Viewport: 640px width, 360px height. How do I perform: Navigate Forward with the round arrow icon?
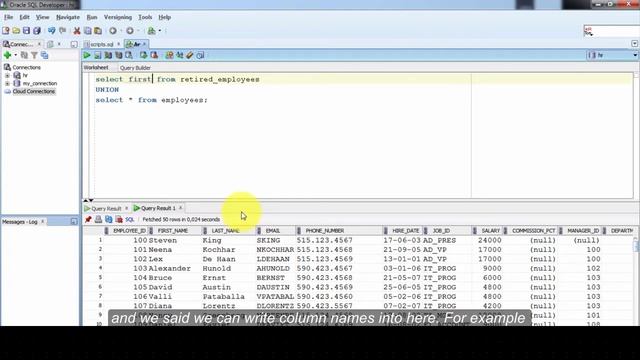(x=130, y=31)
